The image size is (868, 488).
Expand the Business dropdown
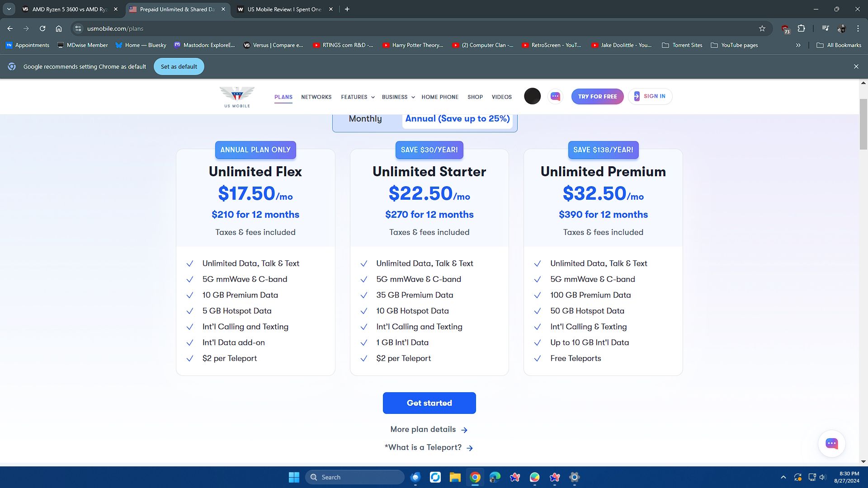pyautogui.click(x=398, y=97)
